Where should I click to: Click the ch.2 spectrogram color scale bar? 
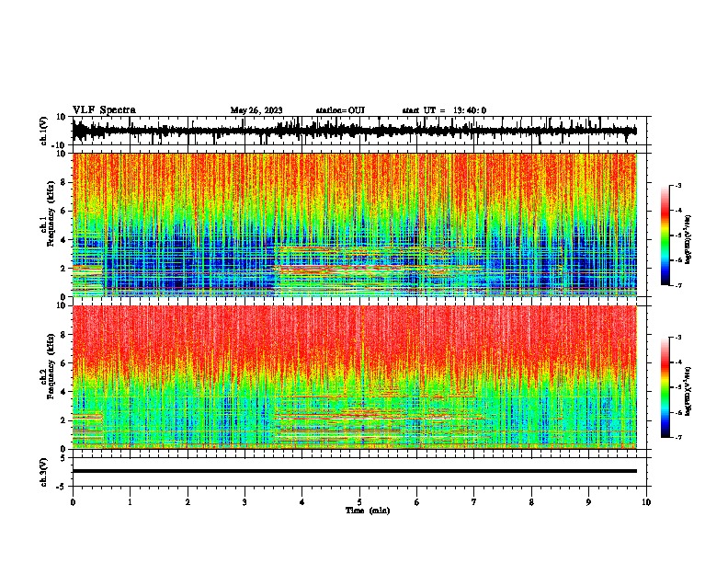click(665, 387)
